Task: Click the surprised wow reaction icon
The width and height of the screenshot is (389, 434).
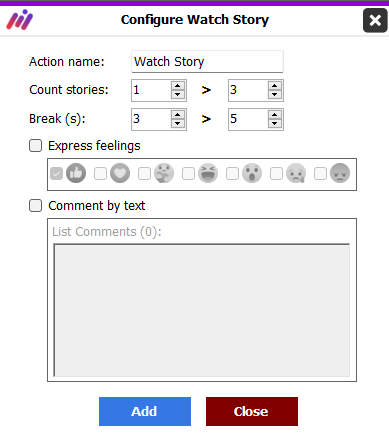Action: (x=252, y=173)
